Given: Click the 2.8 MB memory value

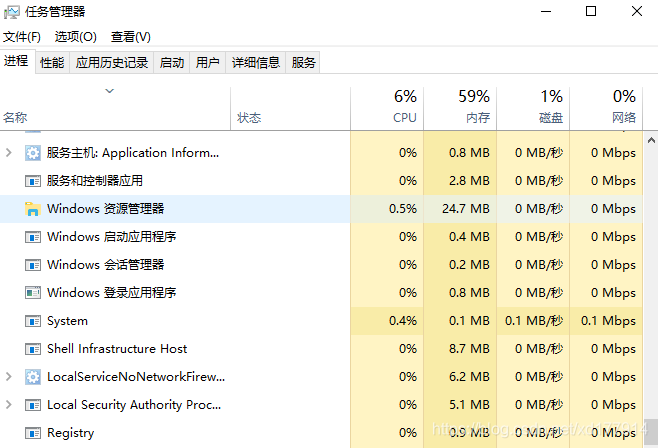Looking at the screenshot, I should coord(469,181).
